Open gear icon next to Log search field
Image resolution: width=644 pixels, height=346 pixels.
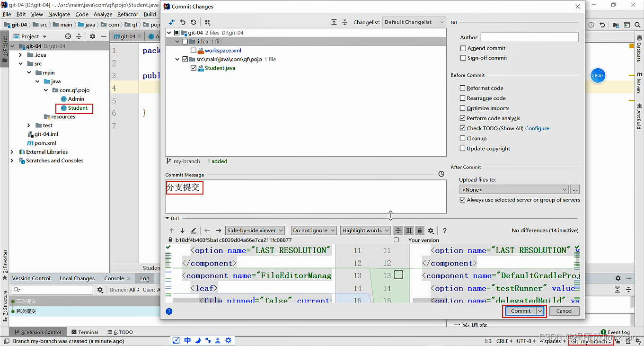(100, 290)
